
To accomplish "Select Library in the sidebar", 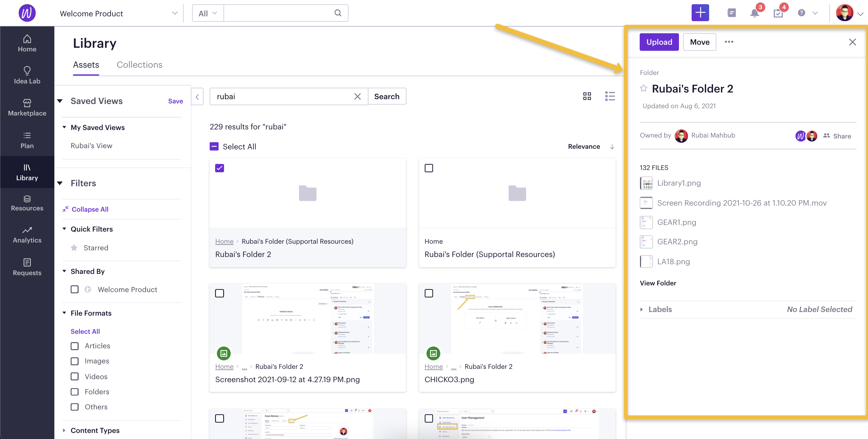I will tap(27, 172).
